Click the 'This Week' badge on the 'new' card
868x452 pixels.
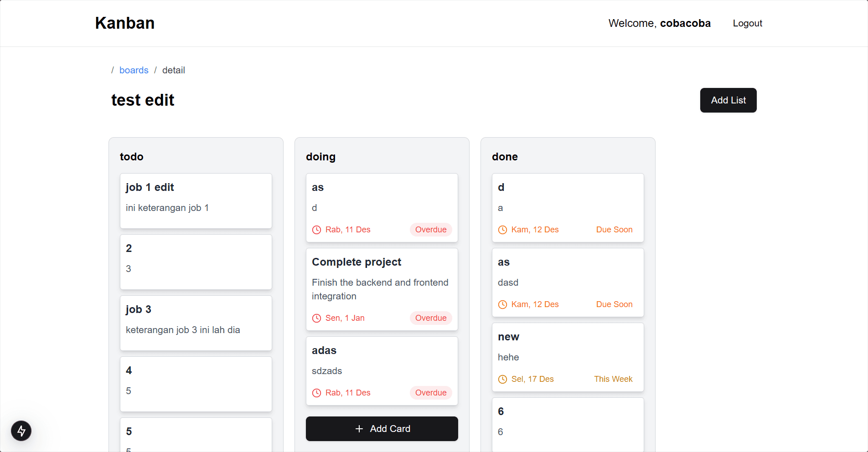pyautogui.click(x=613, y=379)
